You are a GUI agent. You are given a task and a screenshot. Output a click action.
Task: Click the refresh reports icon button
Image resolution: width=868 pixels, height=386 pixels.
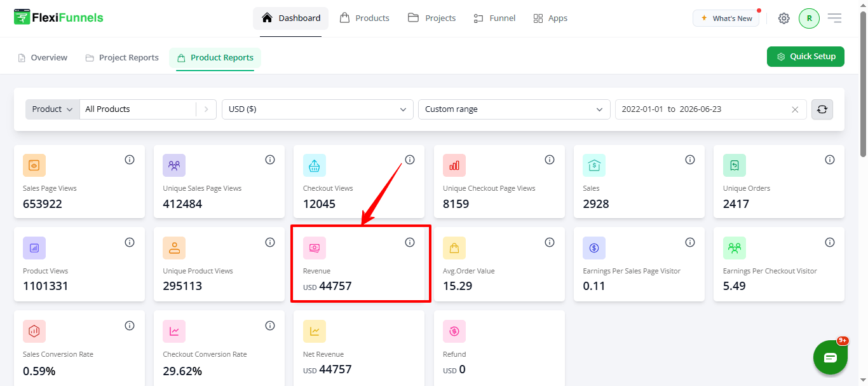822,109
